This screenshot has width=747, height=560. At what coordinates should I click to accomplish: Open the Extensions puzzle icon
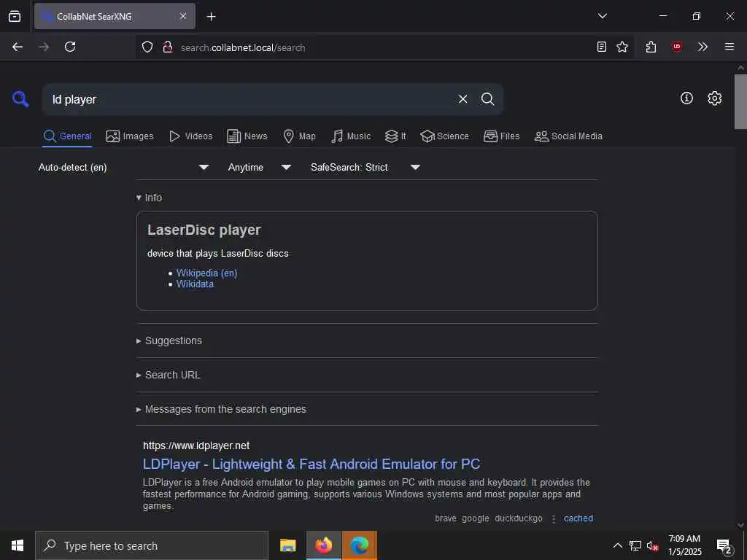(651, 47)
